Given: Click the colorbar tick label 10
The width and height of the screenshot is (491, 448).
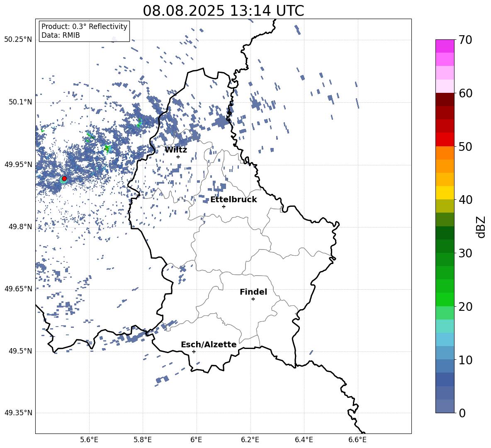Looking at the screenshot, I should tap(466, 360).
